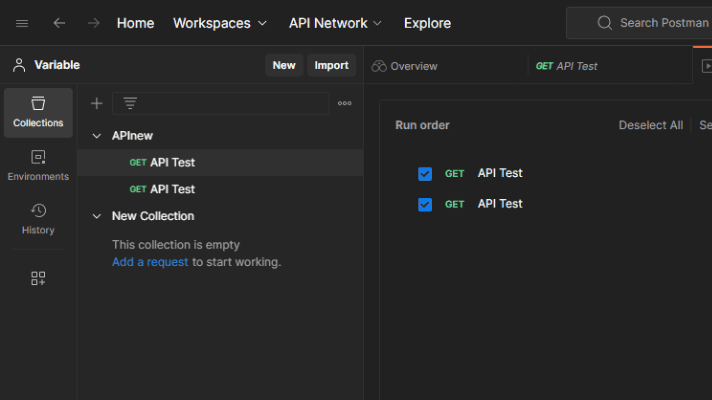
Task: Click the Variable workspace name
Action: point(57,65)
